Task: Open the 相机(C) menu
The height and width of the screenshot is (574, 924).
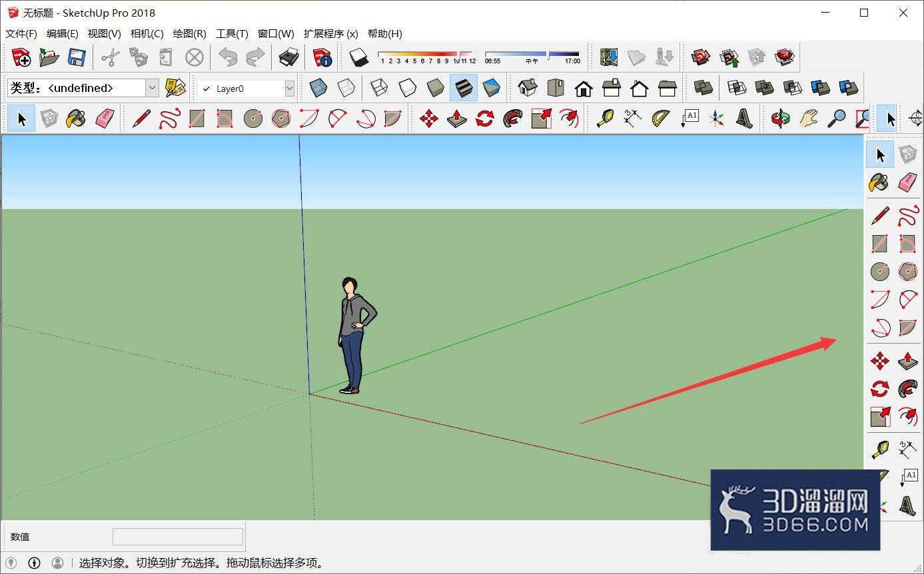Action: tap(147, 33)
